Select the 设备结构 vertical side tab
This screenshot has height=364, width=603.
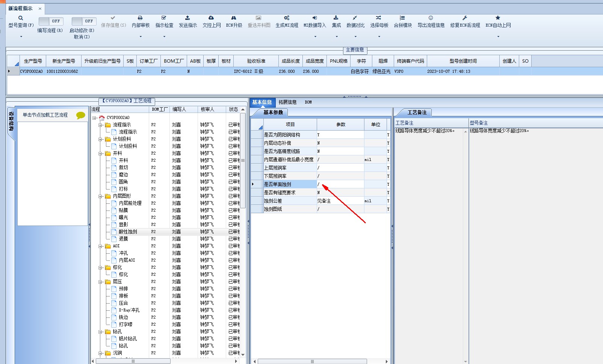(x=11, y=121)
